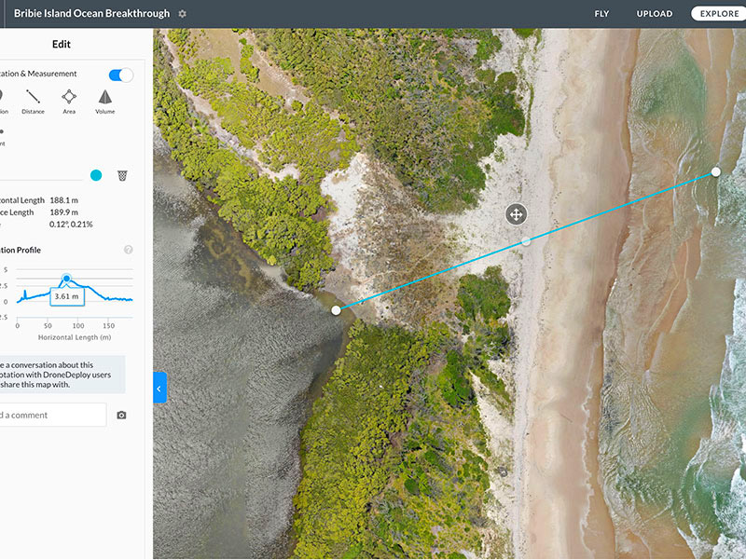Viewport: 746px width, 560px height.
Task: Click the move crosshair icon on map
Action: 516,214
